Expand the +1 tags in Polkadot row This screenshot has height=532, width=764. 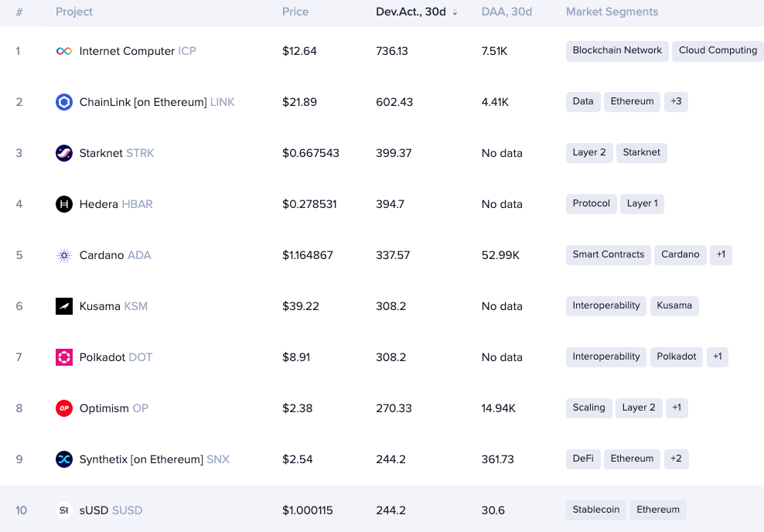[718, 356]
